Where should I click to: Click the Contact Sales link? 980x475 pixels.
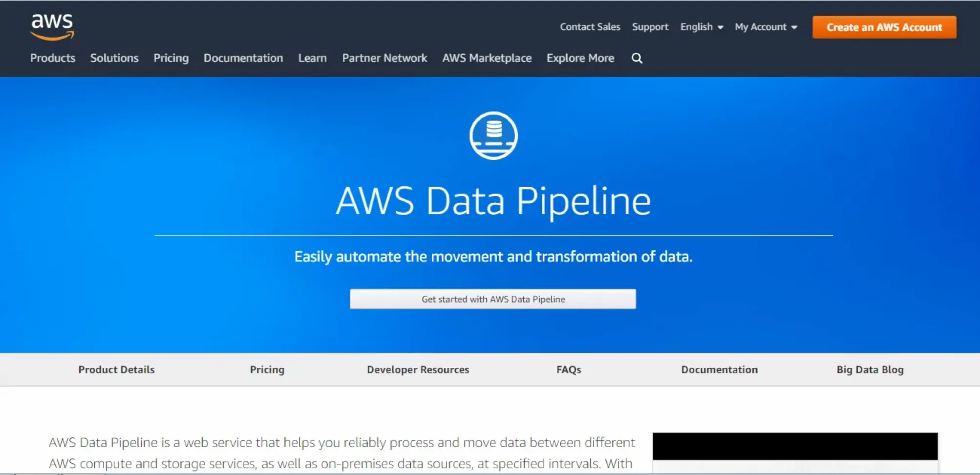590,27
